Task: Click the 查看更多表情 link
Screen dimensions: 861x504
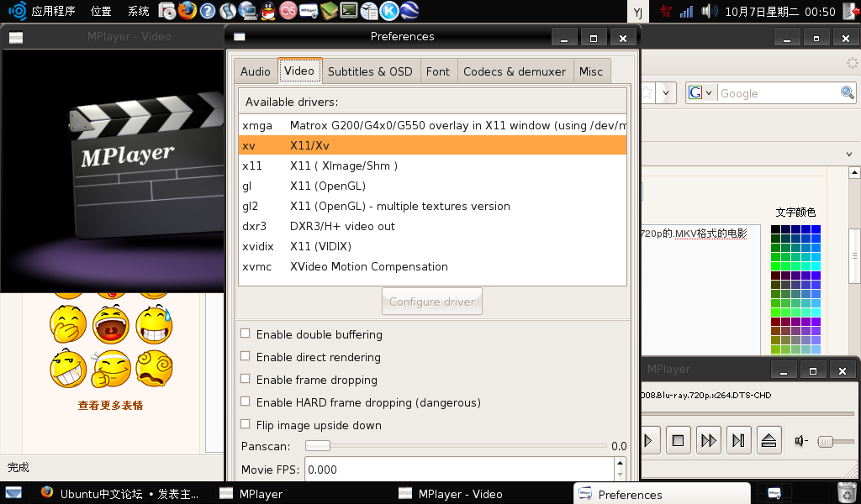Action: tap(110, 405)
